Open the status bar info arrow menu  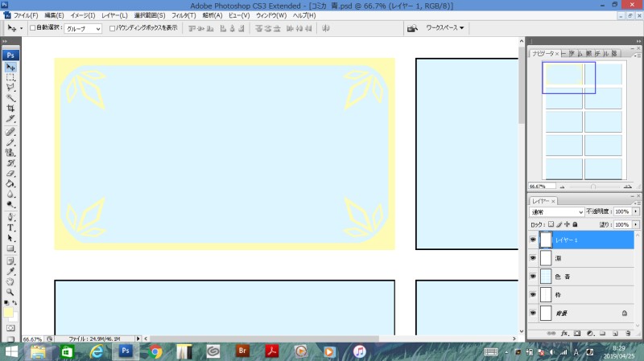[138, 338]
